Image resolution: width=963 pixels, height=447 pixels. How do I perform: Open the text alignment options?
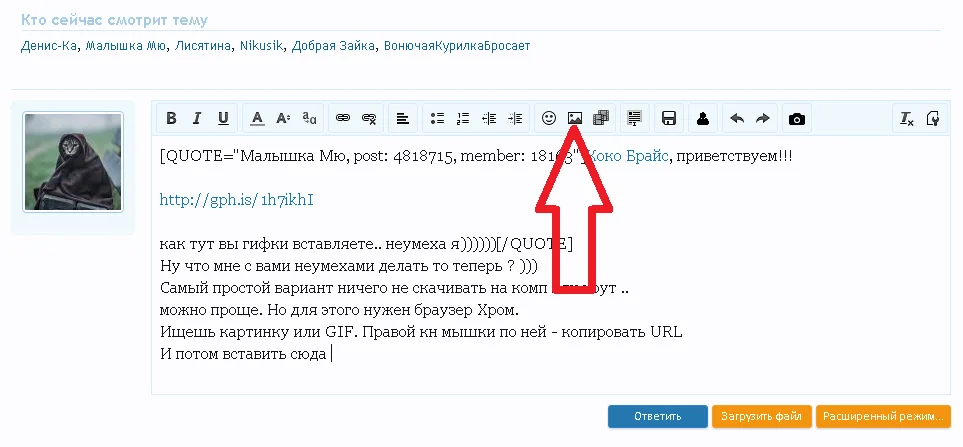pos(403,119)
